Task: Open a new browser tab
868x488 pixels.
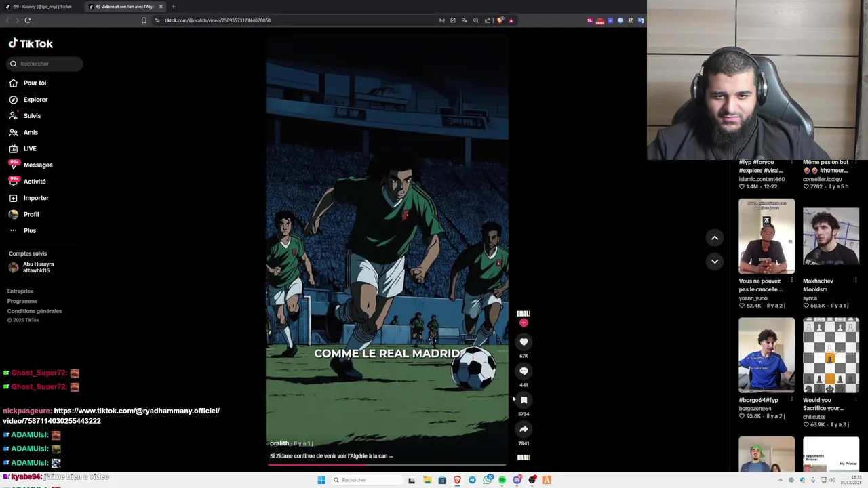Action: pyautogui.click(x=173, y=7)
